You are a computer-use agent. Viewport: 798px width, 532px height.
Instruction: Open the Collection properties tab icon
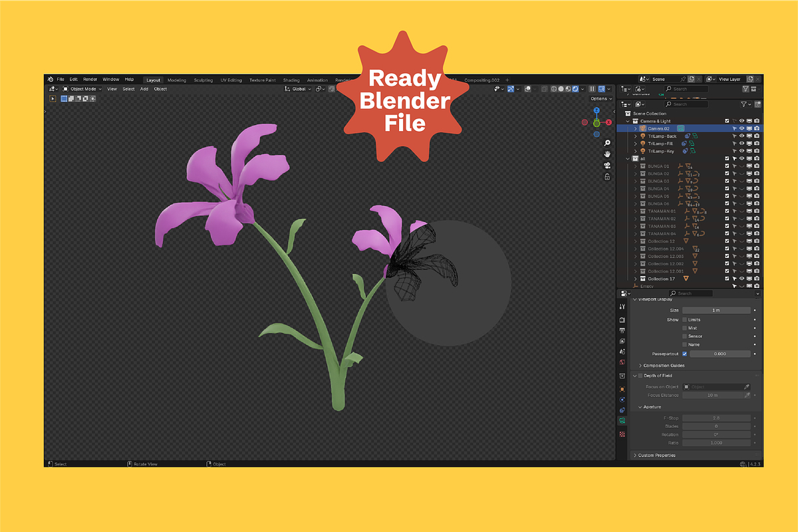622,376
